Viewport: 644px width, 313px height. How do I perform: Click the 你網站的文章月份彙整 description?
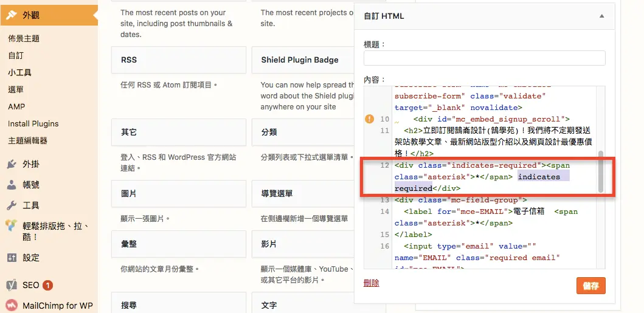(160, 269)
